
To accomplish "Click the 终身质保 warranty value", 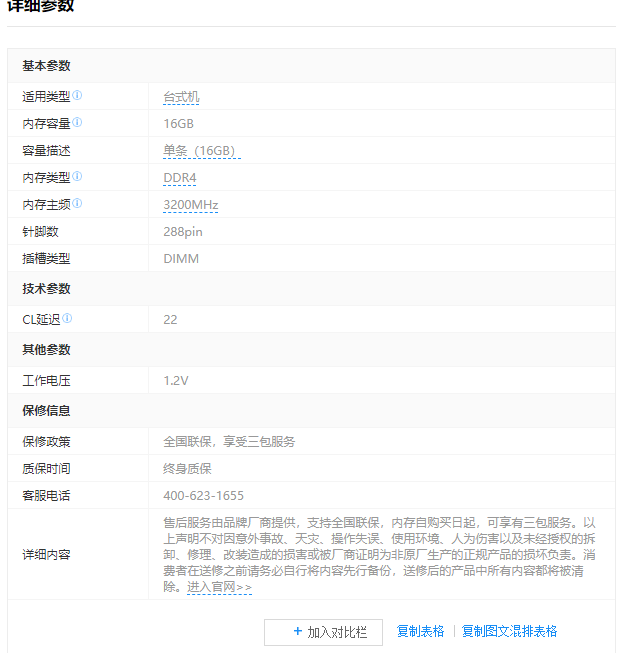I will click(187, 469).
